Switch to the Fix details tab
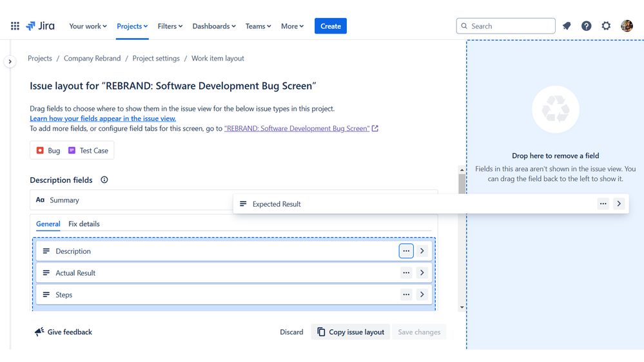The height and width of the screenshot is (362, 644). tap(84, 224)
